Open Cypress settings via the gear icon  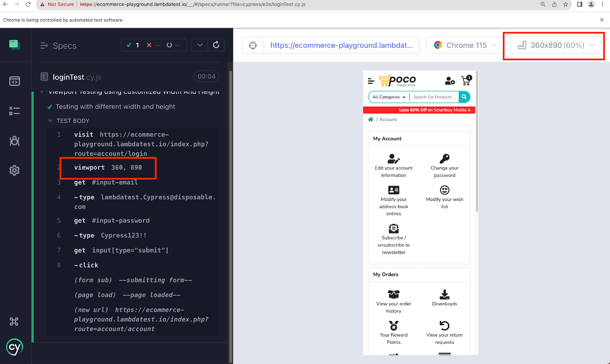click(x=14, y=170)
